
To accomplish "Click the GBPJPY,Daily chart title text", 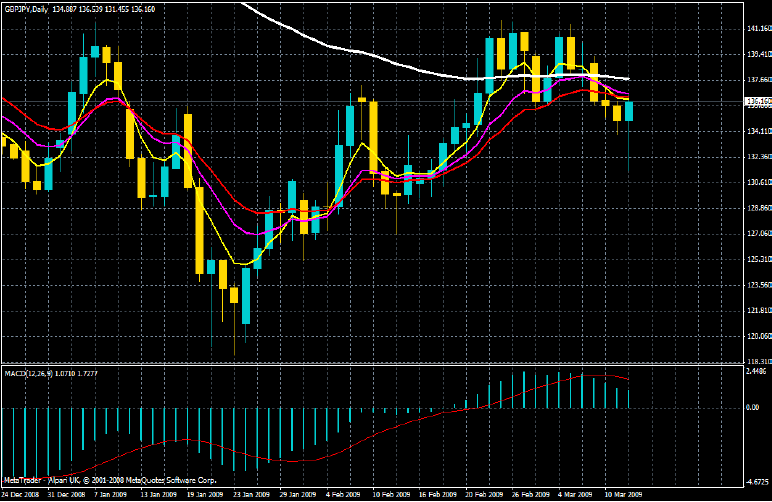I will tap(26, 9).
